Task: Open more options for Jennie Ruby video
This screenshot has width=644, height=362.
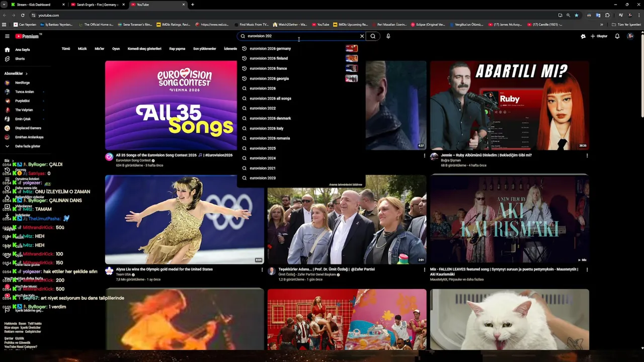Action: (x=587, y=155)
